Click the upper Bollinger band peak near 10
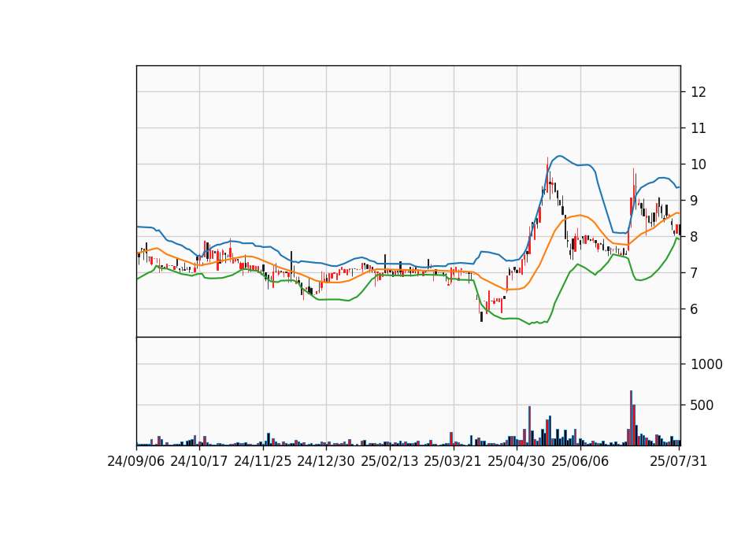Image resolution: width=756 pixels, height=543 pixels. tap(559, 156)
